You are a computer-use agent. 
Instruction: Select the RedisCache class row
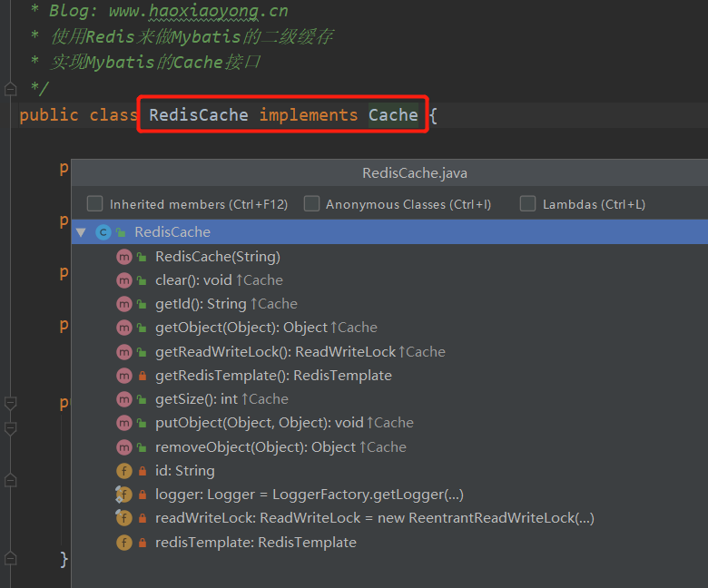pos(389,232)
